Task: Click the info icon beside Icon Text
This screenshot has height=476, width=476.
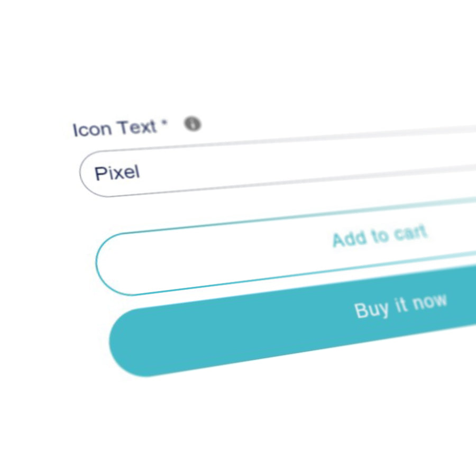Action: [x=193, y=124]
